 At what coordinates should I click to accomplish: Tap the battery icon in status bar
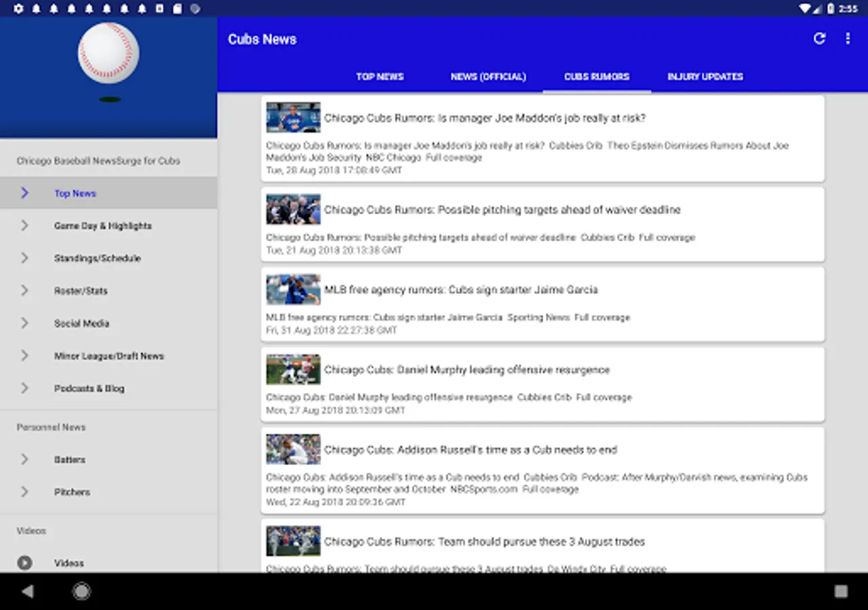[x=831, y=9]
